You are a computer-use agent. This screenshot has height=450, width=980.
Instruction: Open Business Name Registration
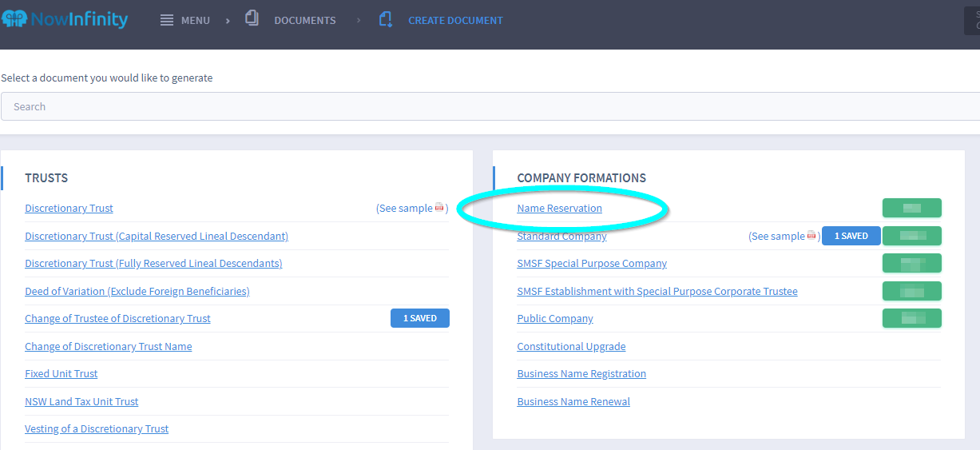point(581,374)
